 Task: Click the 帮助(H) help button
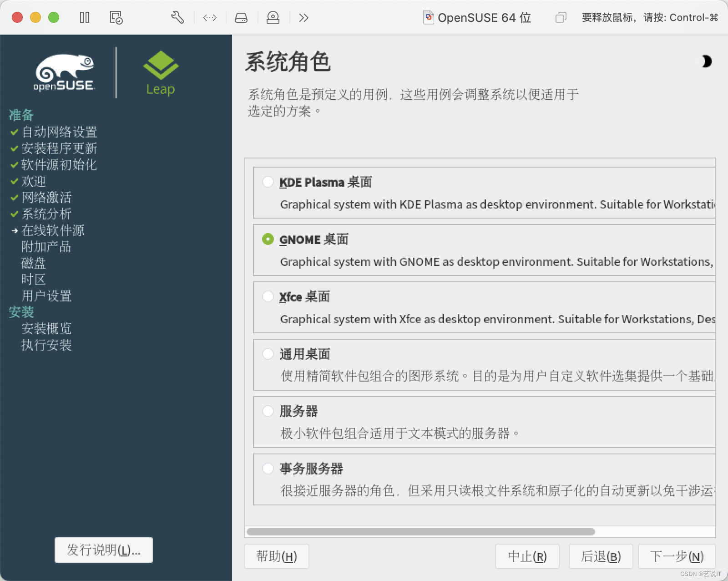[x=277, y=556]
